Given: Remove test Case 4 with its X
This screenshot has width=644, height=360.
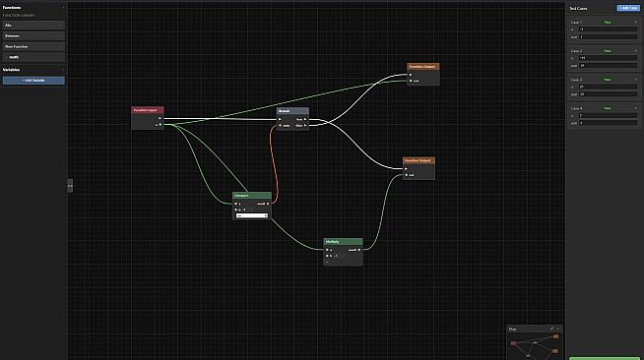Looking at the screenshot, I should 635,108.
